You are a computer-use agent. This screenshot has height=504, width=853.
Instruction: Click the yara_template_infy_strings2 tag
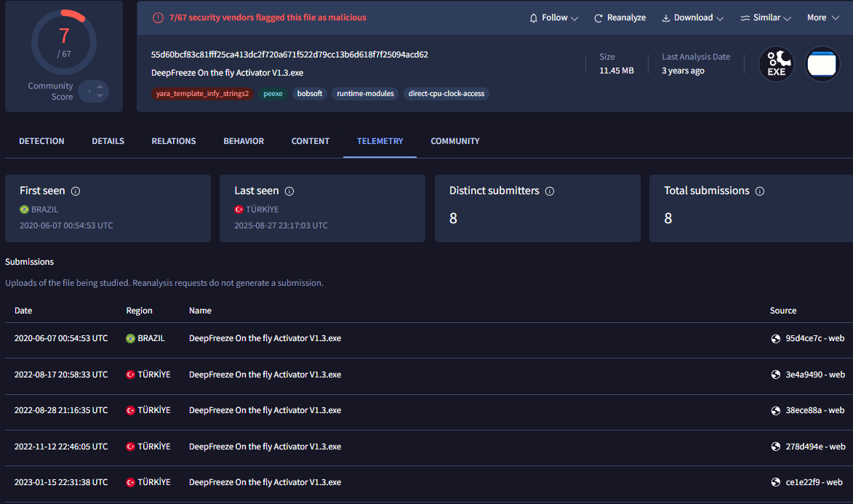(x=203, y=94)
